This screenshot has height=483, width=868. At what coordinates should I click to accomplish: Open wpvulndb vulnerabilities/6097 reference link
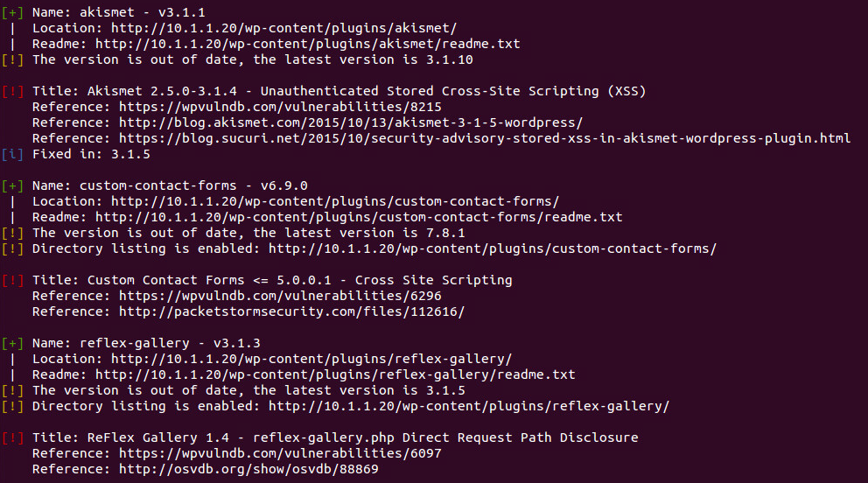point(280,453)
